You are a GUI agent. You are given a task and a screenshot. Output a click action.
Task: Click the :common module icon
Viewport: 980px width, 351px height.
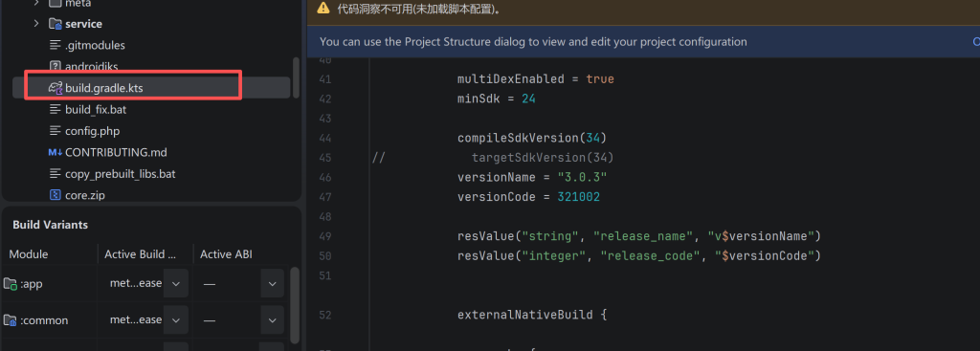[x=10, y=320]
